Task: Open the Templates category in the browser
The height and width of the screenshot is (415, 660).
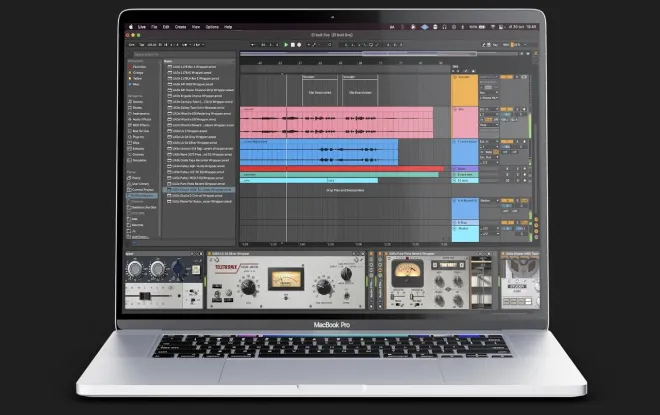Action: (x=139, y=160)
